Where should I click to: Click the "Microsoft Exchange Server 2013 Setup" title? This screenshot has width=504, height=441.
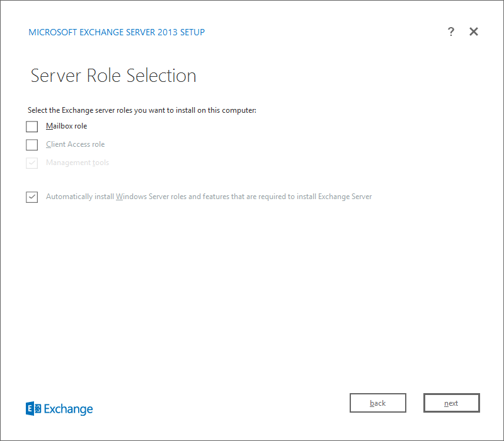pos(117,32)
